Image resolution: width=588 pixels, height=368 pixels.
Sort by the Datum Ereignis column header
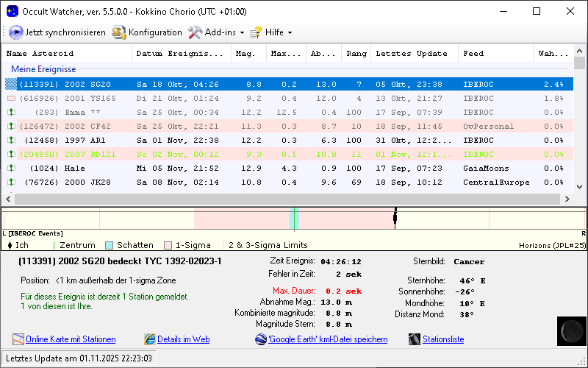pos(179,53)
